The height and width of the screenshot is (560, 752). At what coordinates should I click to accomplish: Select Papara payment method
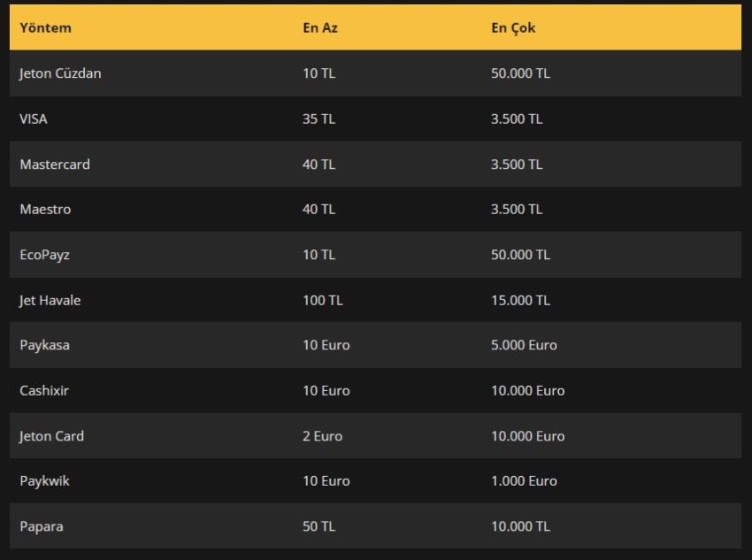[42, 526]
